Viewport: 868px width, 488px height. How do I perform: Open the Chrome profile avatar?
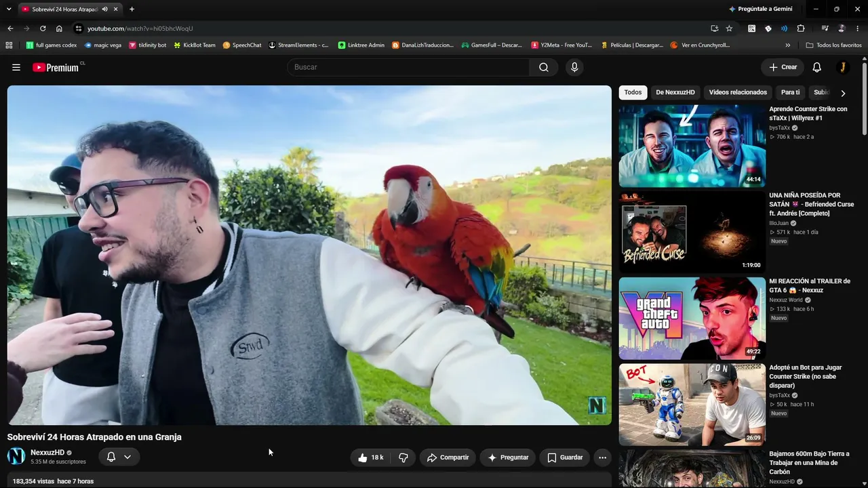click(842, 28)
